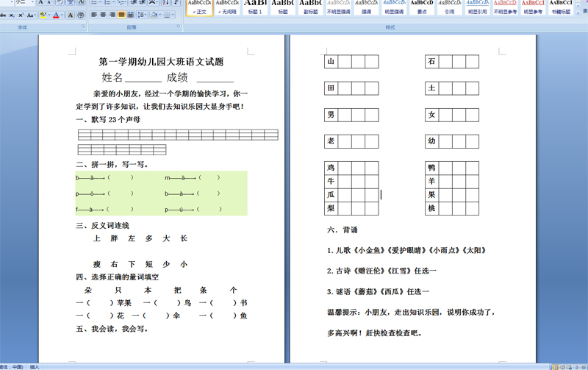
Task: Open Font dialog launcher
Action: click(x=83, y=26)
